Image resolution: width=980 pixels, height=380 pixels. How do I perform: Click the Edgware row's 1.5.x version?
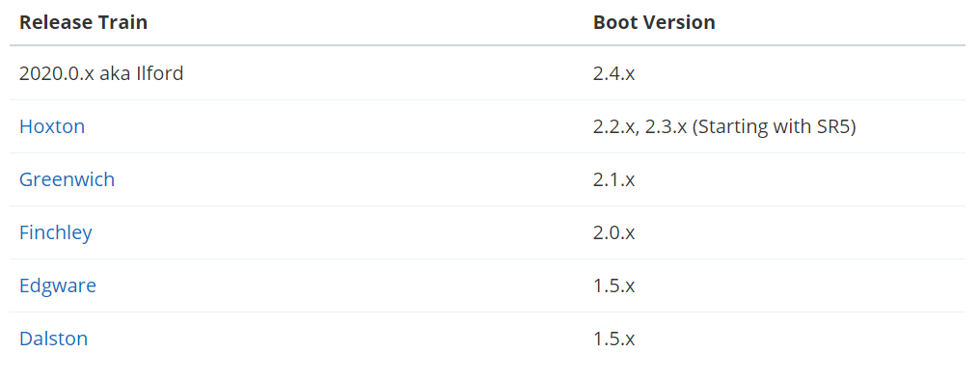click(x=613, y=286)
